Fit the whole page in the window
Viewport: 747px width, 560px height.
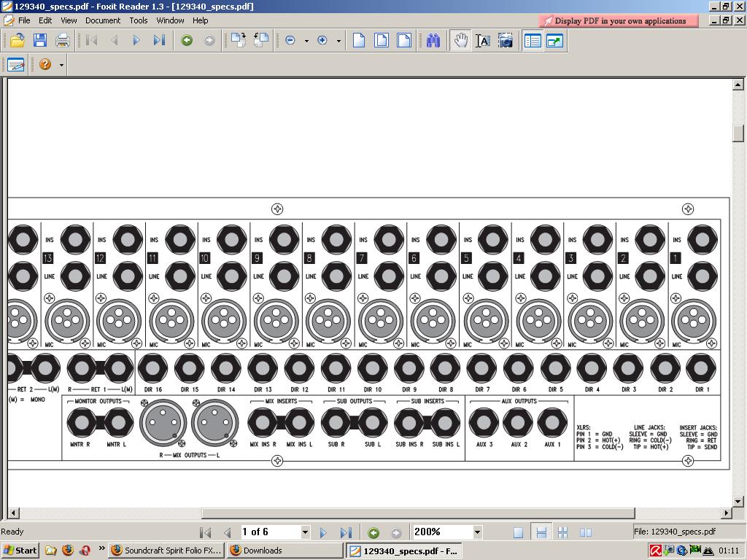pos(382,41)
